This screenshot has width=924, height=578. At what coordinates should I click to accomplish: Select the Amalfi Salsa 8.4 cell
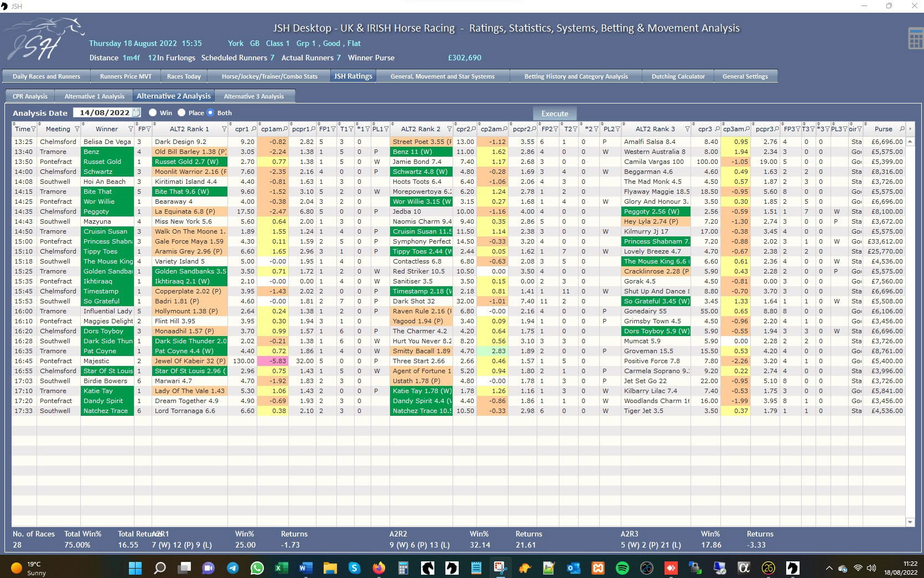point(656,142)
